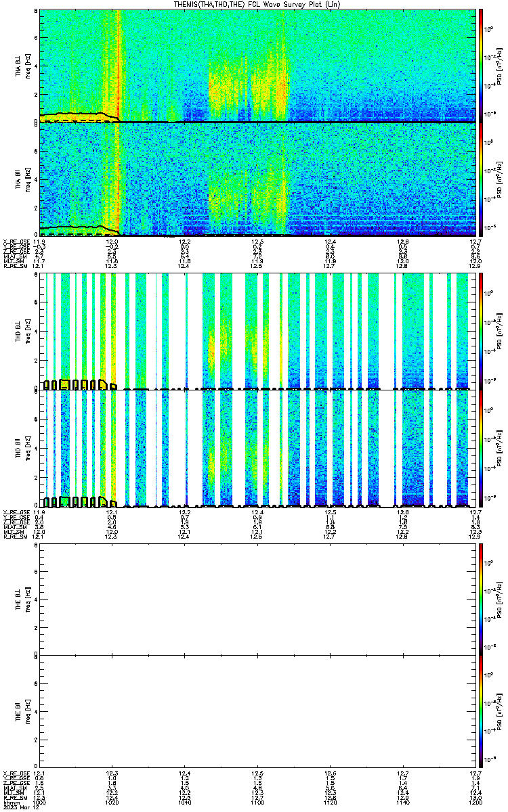Click the 1120 time tick label
Image resolution: width=508 pixels, height=812 pixels.
(x=330, y=802)
